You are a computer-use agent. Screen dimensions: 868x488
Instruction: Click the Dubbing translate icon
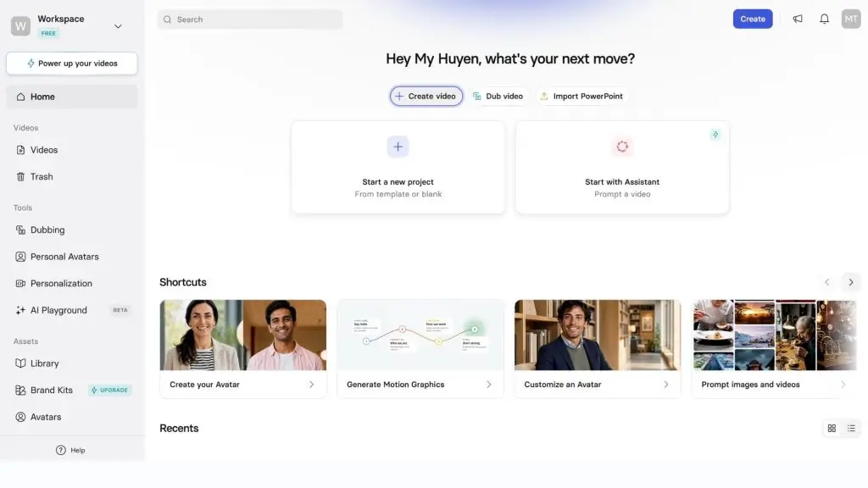[20, 230]
